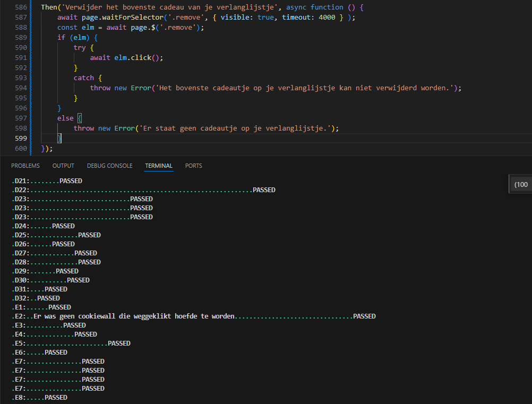
Task: Click the 'try' keyword on line 590
Action: click(x=80, y=47)
